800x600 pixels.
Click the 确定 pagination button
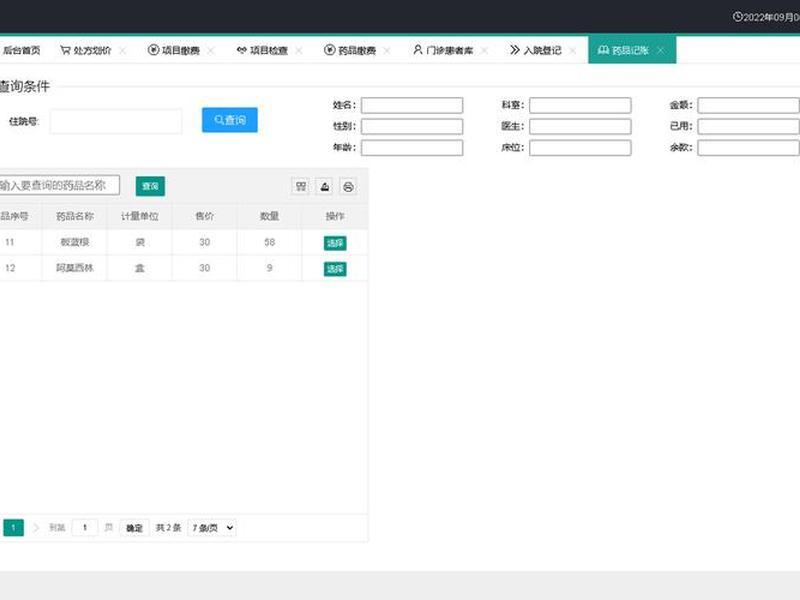point(135,528)
